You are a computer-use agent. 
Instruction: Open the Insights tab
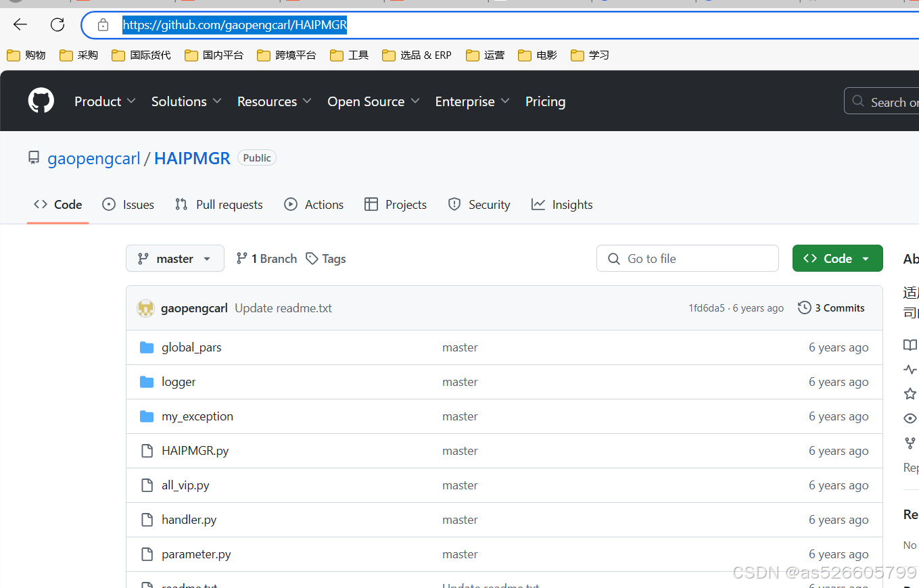tap(562, 205)
